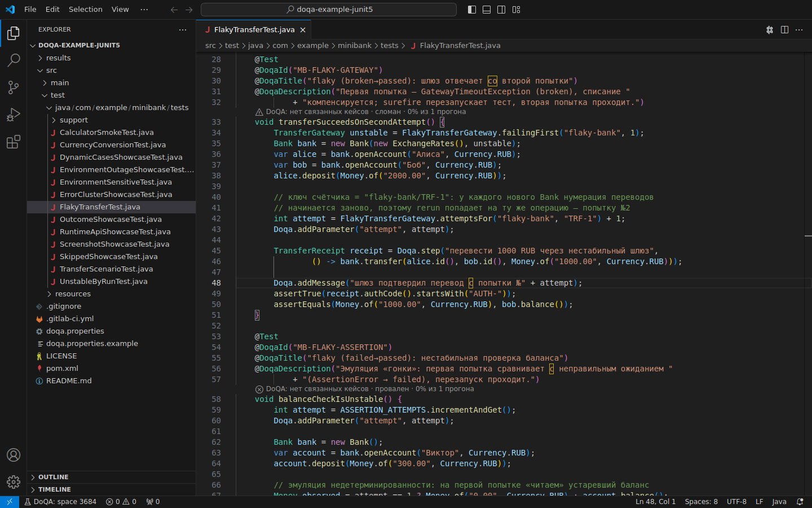Expand the TIMELINE section

pos(111,489)
